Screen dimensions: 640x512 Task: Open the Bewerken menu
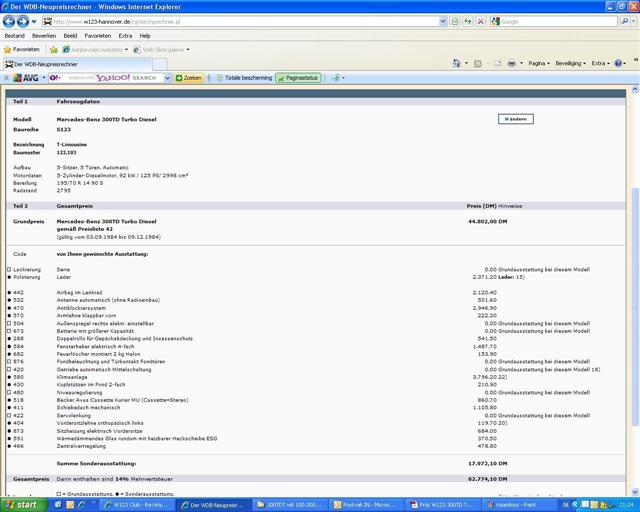pyautogui.click(x=44, y=36)
